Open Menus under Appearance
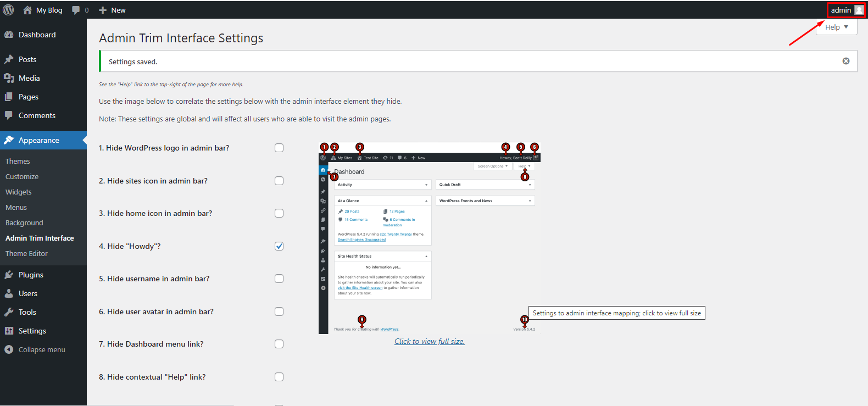 pos(16,207)
